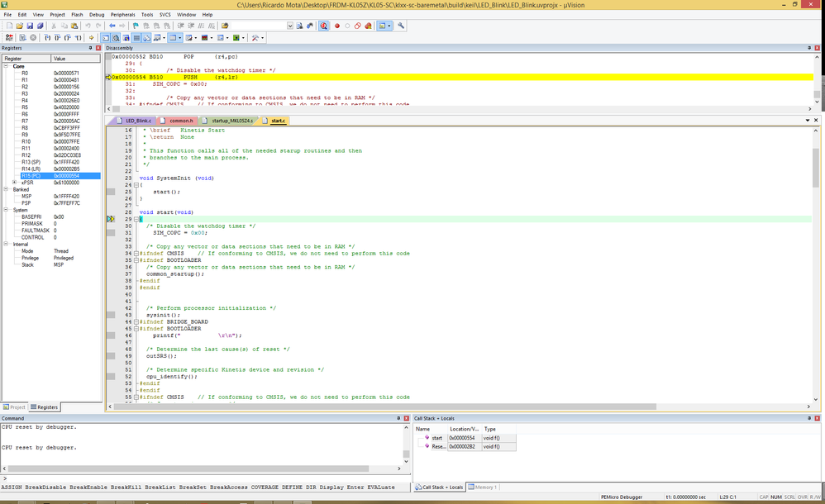Open the File menu

pyautogui.click(x=7, y=15)
